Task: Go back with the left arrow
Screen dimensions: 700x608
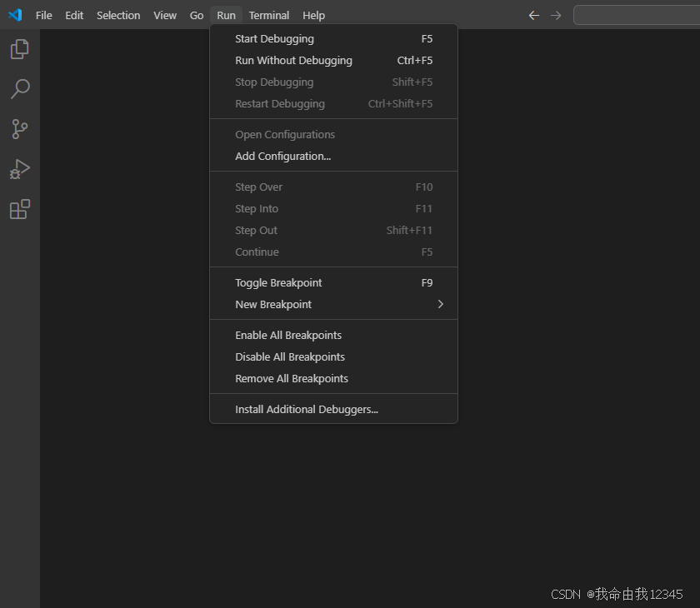Action: click(534, 16)
